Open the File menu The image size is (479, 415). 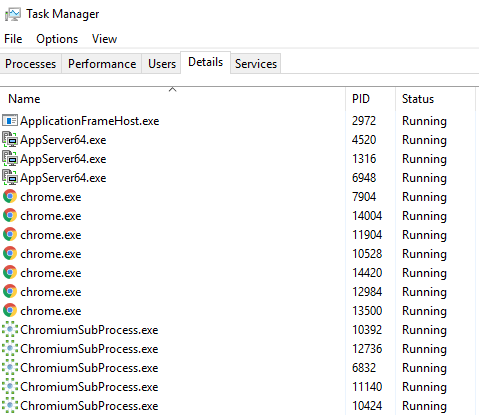(x=13, y=39)
